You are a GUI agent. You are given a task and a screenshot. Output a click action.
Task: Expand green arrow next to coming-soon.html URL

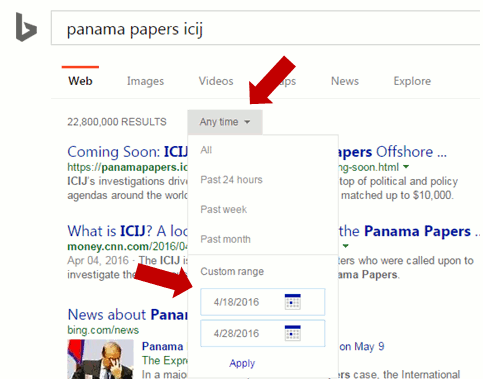[x=406, y=166]
